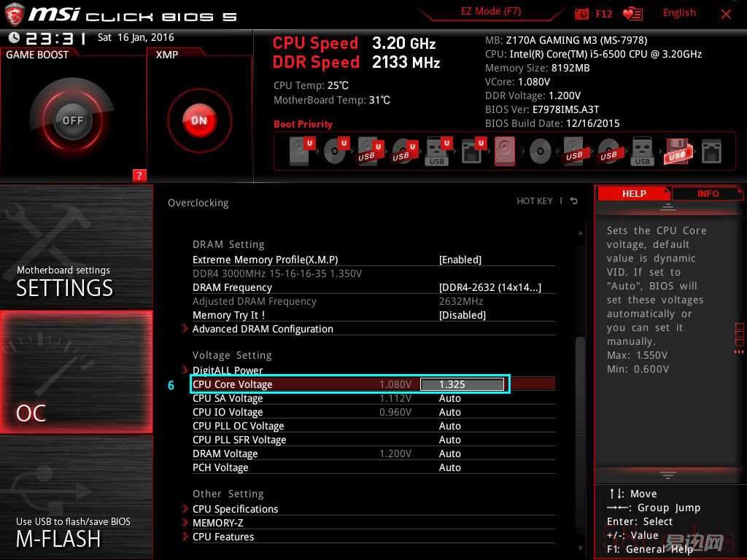Change language via the English button
Image resolution: width=747 pixels, height=560 pixels.
point(679,13)
